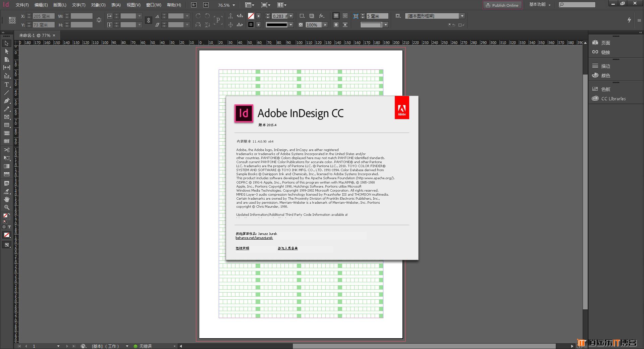
Task: Toggle constrain width and height proportions
Action: pyautogui.click(x=99, y=20)
